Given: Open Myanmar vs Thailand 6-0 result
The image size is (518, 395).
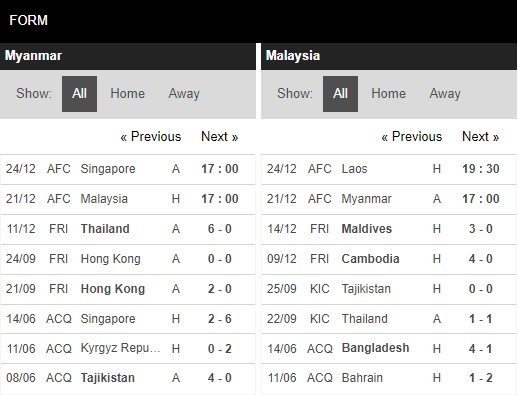Looking at the screenshot, I should 128,229.
